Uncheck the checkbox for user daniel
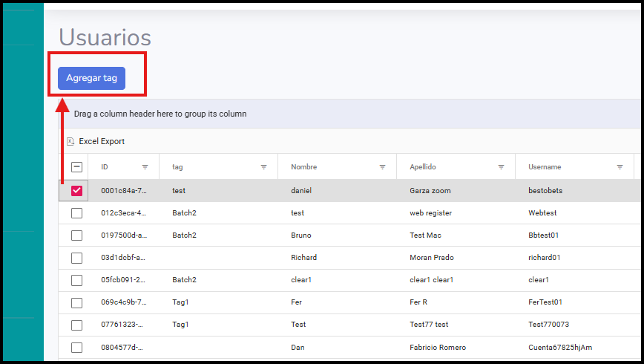Viewport: 644px width, 364px height. pos(77,191)
